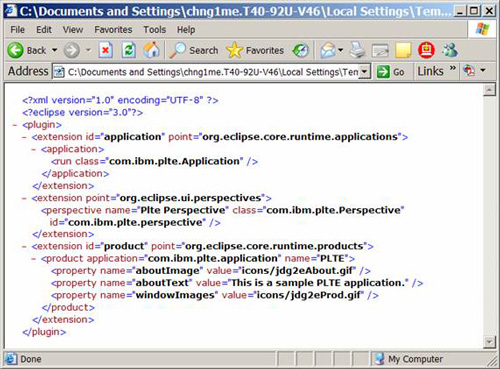This screenshot has width=500, height=369.
Task: Open the Address bar dropdown arrow
Action: [365, 72]
